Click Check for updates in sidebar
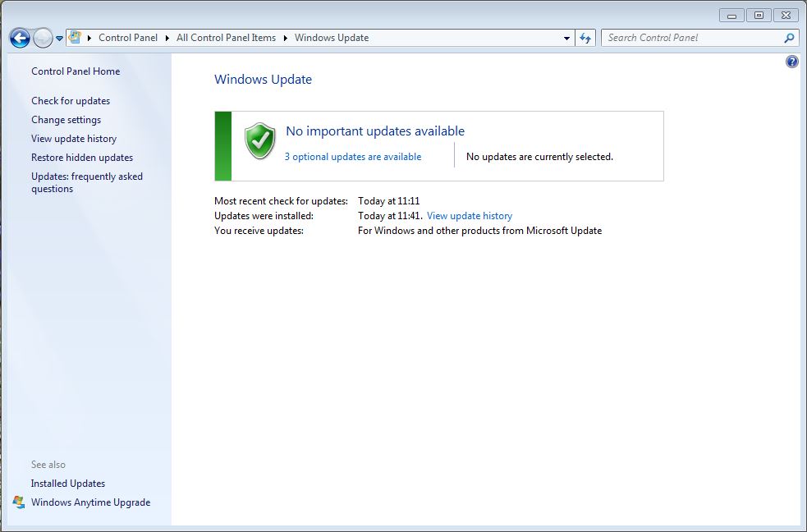807x532 pixels. (x=71, y=101)
